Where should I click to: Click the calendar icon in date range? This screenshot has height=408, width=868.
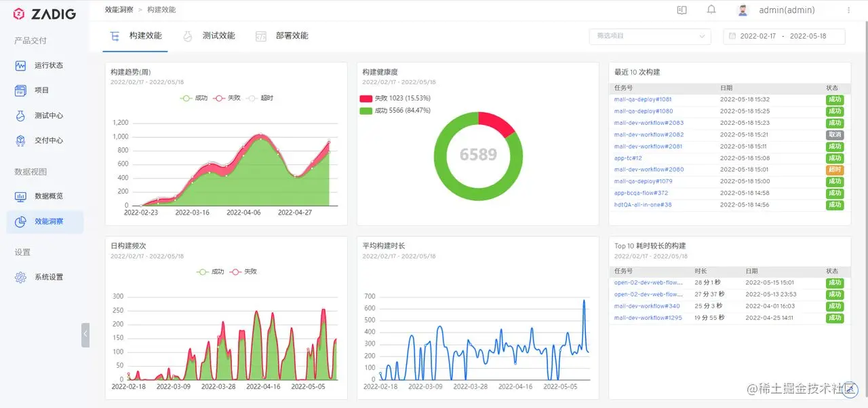pyautogui.click(x=732, y=36)
